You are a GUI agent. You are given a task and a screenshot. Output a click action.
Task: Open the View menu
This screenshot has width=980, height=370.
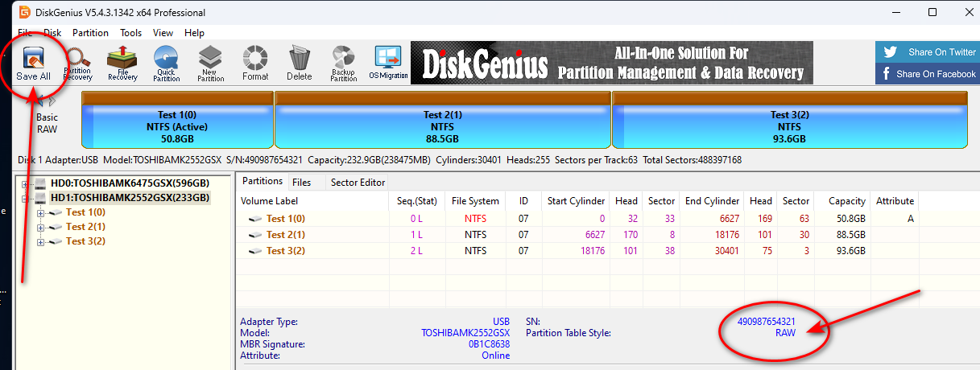pyautogui.click(x=163, y=33)
